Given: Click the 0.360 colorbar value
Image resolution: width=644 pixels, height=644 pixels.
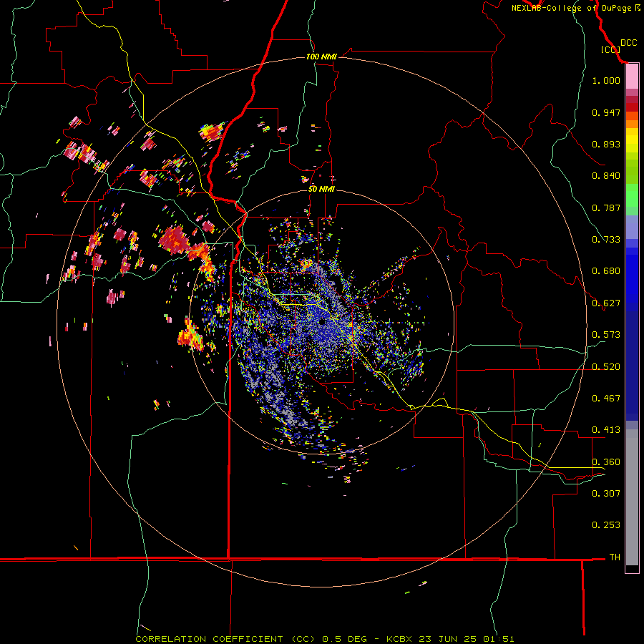Looking at the screenshot, I should [606, 462].
